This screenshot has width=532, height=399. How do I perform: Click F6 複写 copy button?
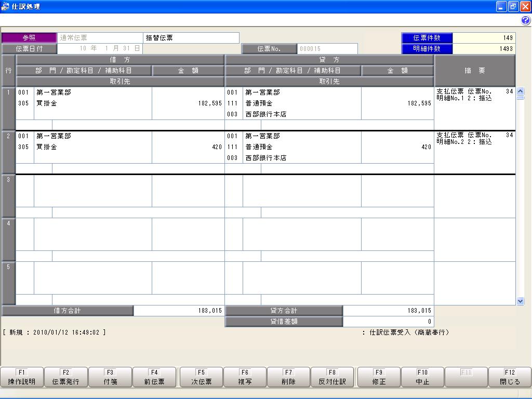click(x=245, y=377)
